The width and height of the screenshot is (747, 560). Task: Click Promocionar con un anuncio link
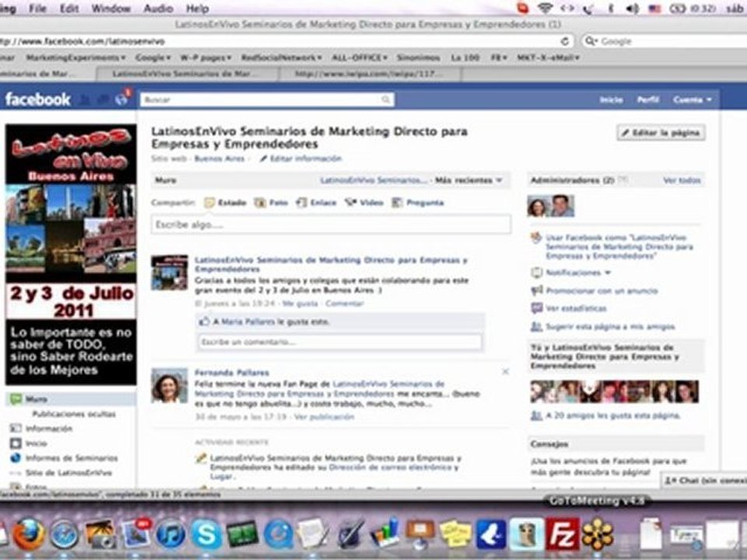601,291
